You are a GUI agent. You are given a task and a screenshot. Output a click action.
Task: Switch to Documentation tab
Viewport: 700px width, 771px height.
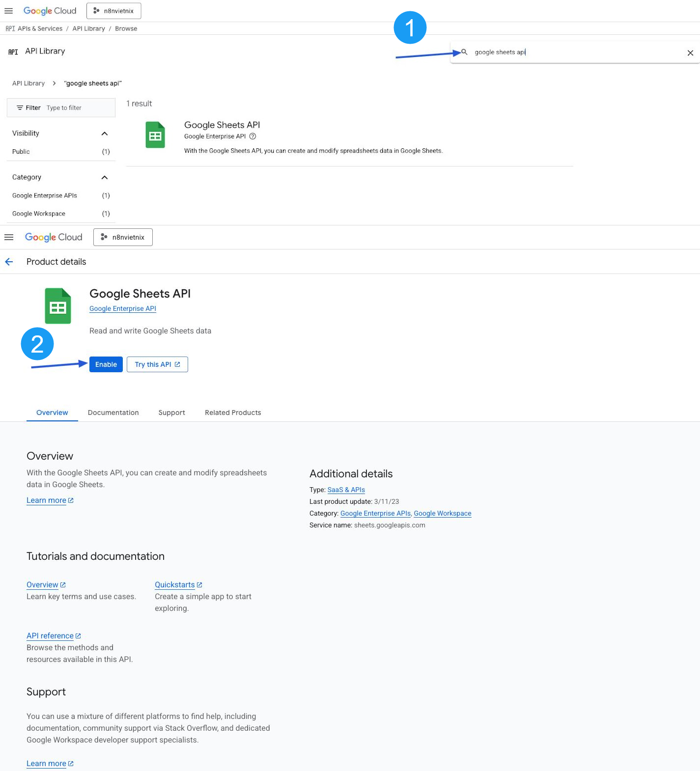tap(113, 413)
